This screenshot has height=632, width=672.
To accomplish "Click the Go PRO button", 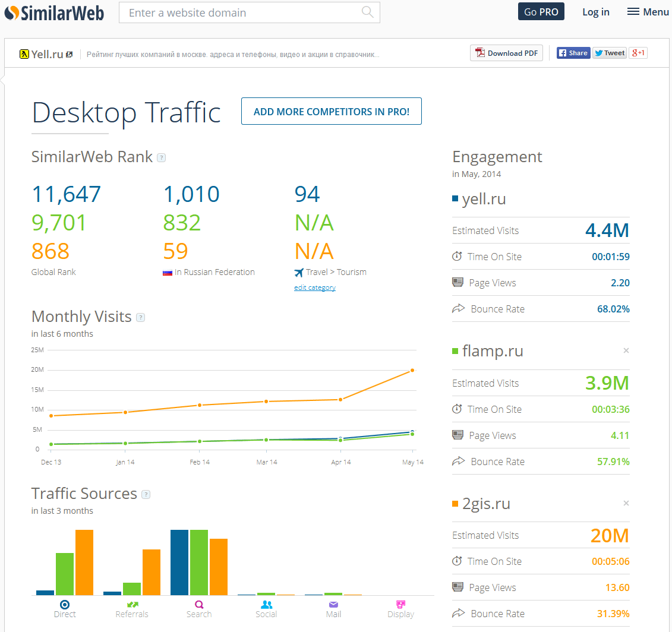I will pyautogui.click(x=541, y=11).
